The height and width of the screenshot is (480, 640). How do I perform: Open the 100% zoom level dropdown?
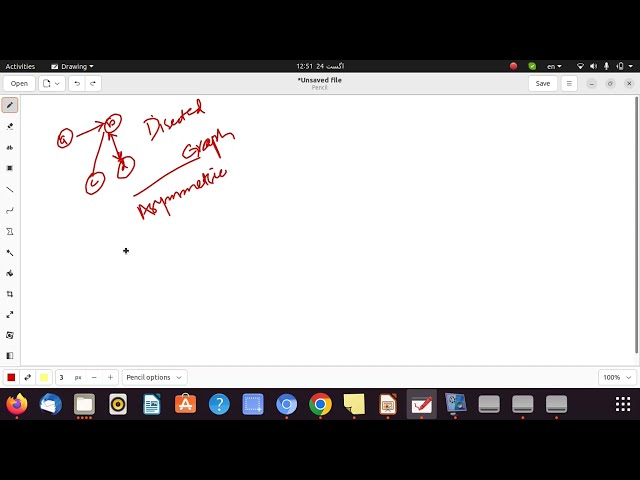point(617,377)
